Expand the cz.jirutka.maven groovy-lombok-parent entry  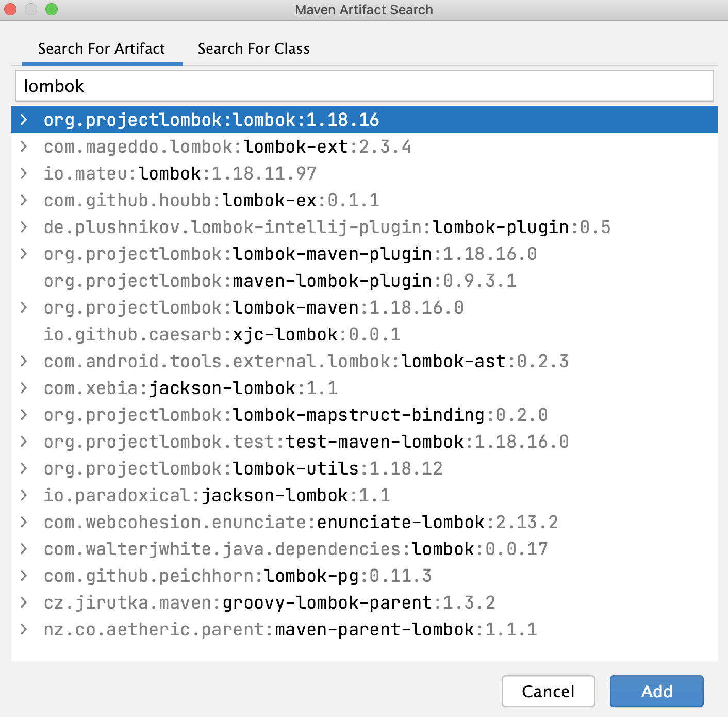23,602
